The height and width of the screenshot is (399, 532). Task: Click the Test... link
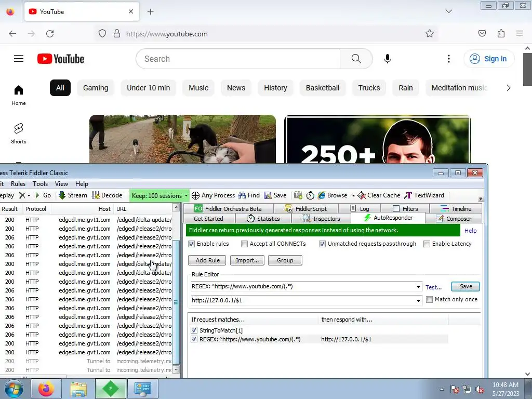[434, 287]
